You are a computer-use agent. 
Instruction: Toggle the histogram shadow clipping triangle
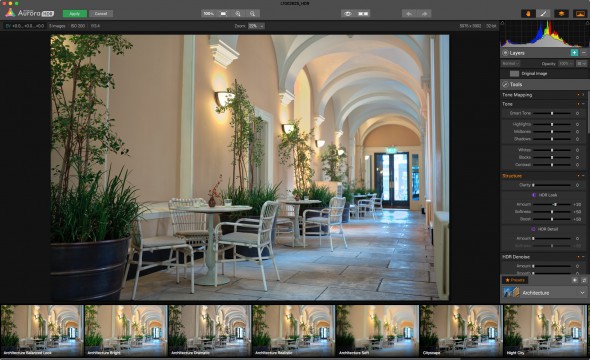click(502, 23)
